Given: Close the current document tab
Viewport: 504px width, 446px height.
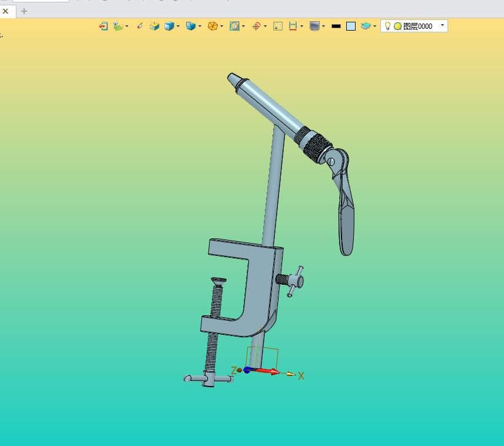Looking at the screenshot, I should (5, 11).
